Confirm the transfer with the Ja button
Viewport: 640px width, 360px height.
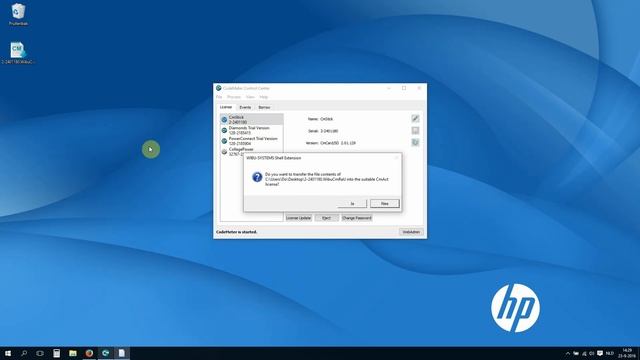(x=352, y=203)
